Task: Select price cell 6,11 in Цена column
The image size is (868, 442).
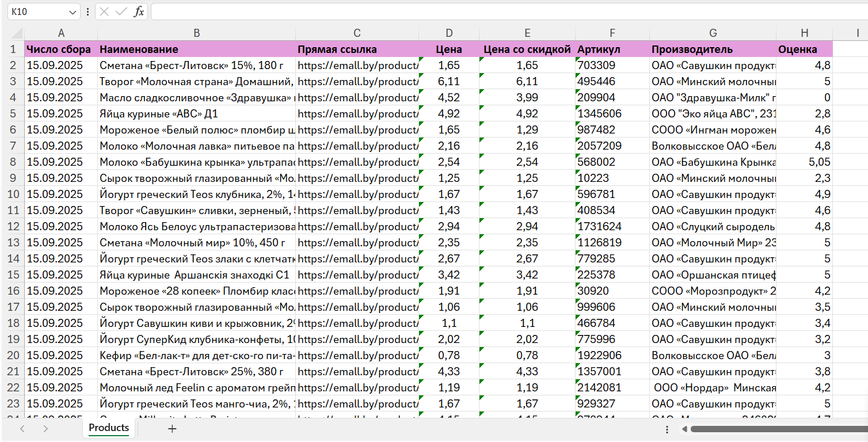Action: (x=449, y=81)
